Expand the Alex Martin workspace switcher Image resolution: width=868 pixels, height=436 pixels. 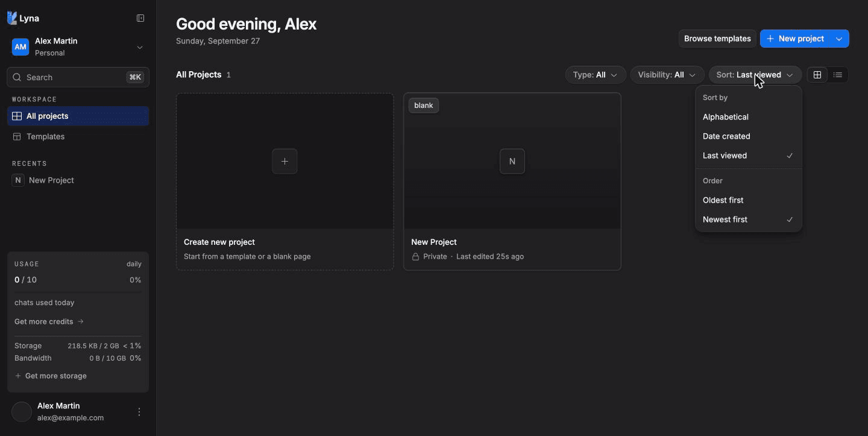pyautogui.click(x=78, y=47)
